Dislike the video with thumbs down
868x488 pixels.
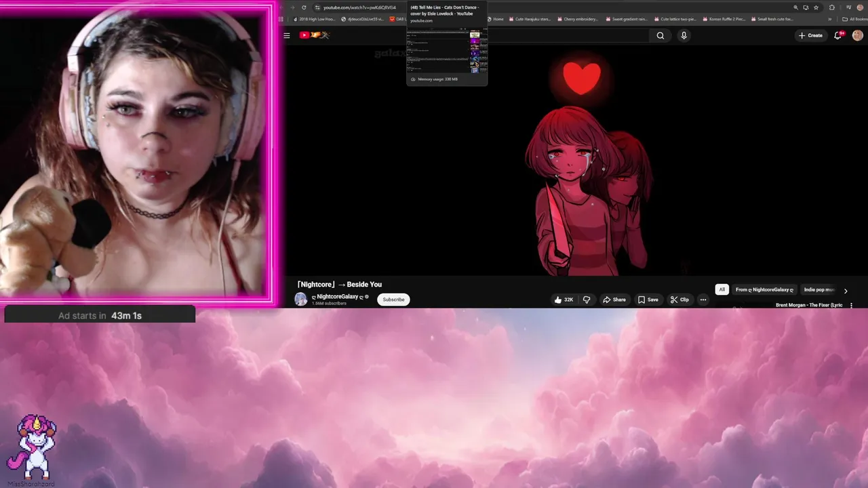click(x=587, y=300)
